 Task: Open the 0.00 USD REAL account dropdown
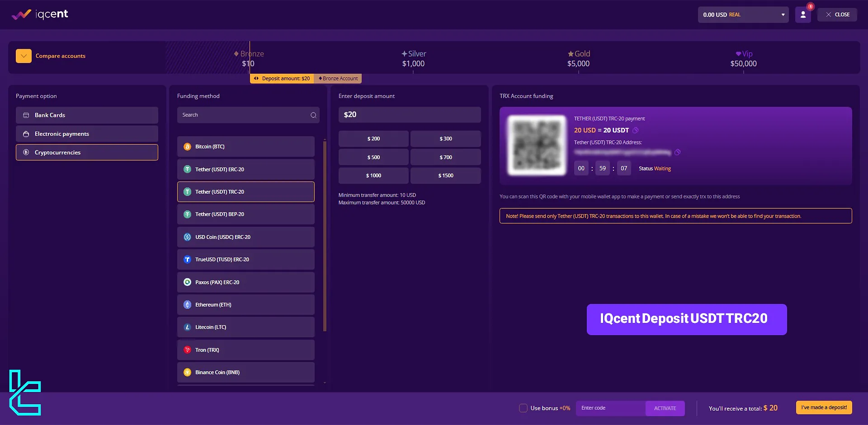coord(743,14)
